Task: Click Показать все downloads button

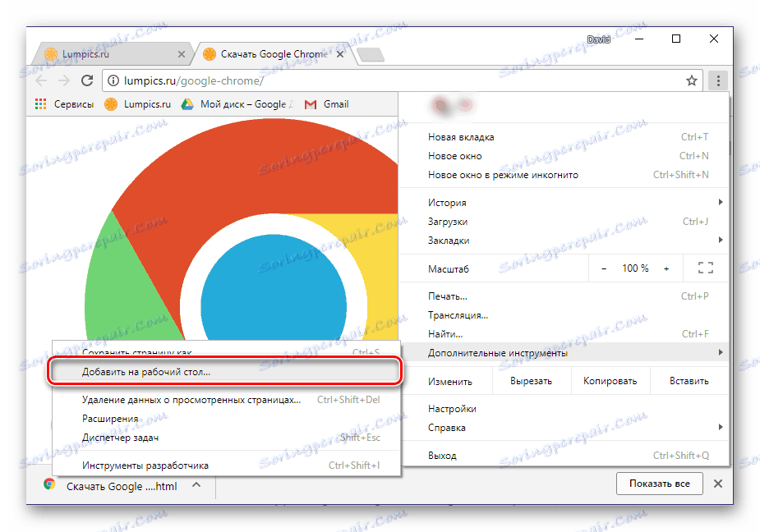Action: tap(659, 484)
